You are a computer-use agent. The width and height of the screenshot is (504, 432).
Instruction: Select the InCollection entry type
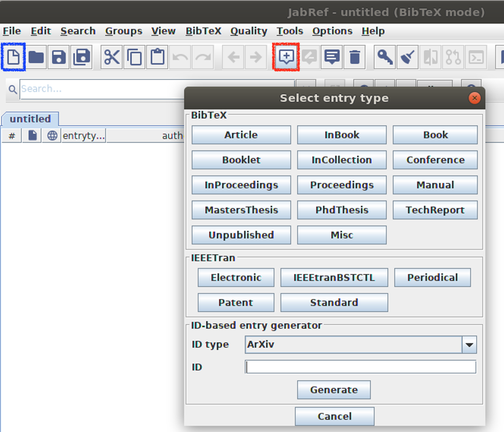pyautogui.click(x=342, y=160)
